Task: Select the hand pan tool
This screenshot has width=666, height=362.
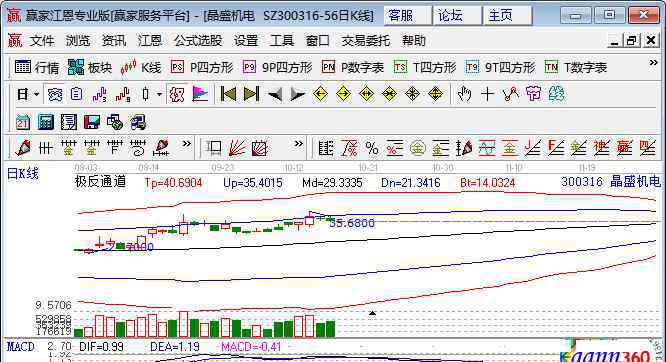Action: tap(464, 94)
